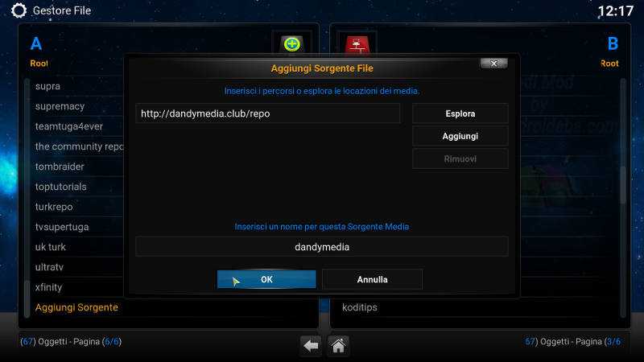Click the Gestore File gear icon
Image resolution: width=644 pixels, height=362 pixels.
click(19, 10)
